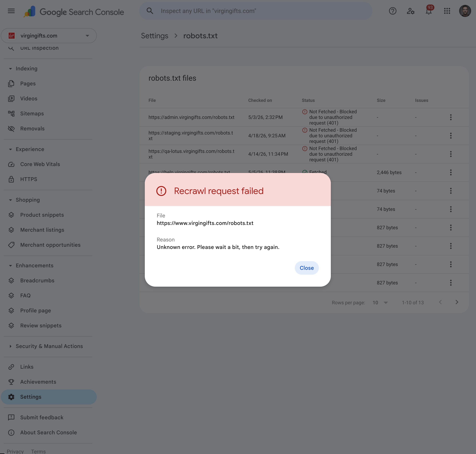Click the search magnifier icon
Viewport: 476px width, 454px height.
pos(150,11)
